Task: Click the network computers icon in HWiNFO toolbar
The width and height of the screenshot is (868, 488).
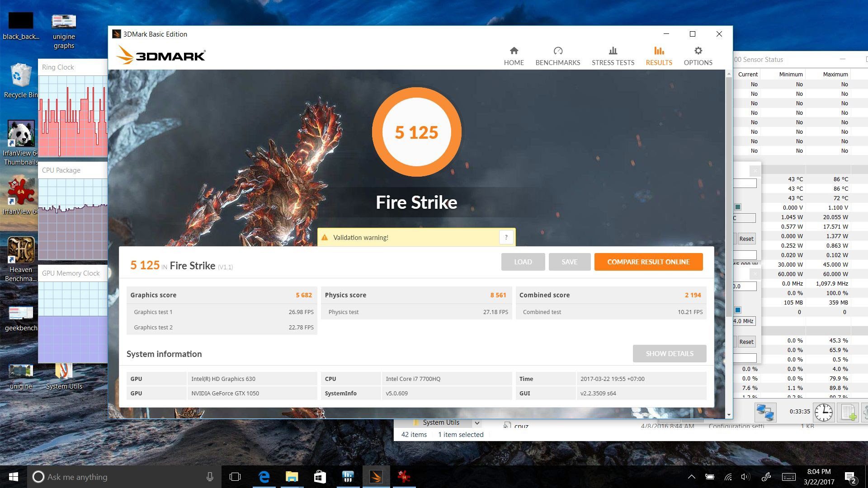Action: pos(765,413)
